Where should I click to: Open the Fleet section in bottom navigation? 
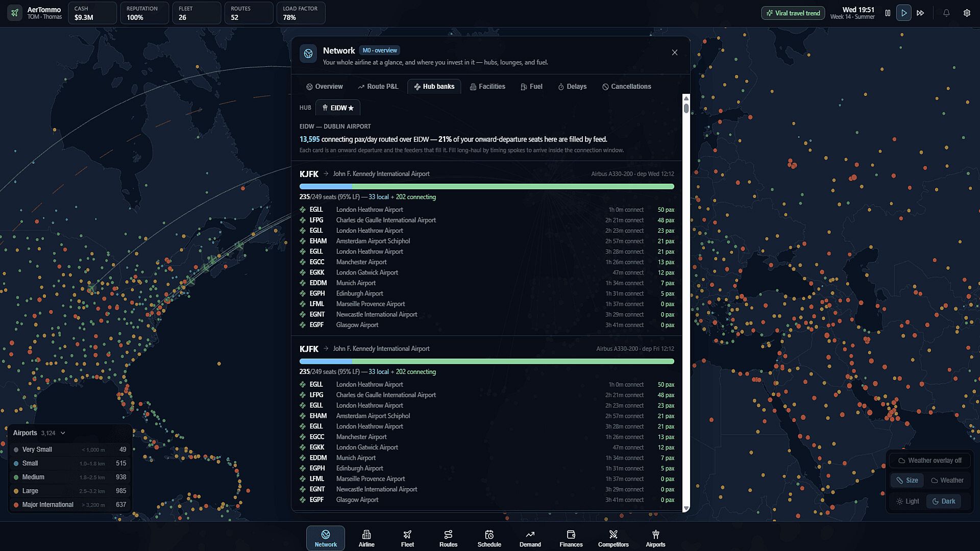[407, 538]
